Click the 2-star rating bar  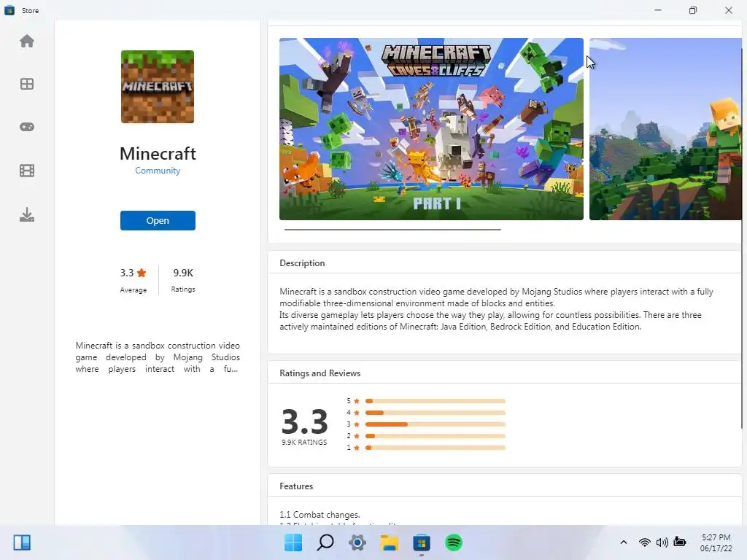[435, 436]
